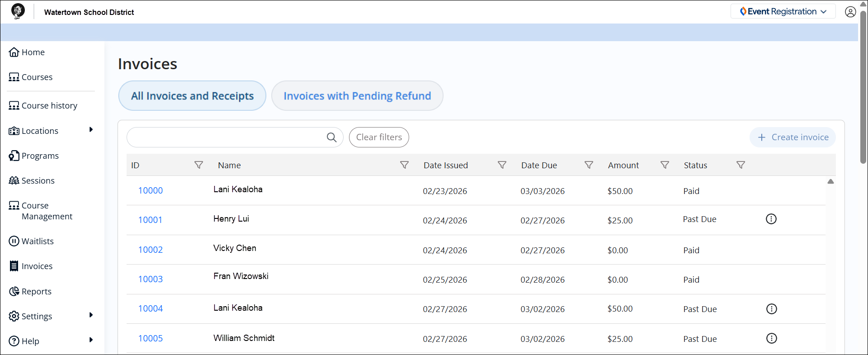Open the Name column filter icon
The height and width of the screenshot is (355, 868).
[405, 165]
